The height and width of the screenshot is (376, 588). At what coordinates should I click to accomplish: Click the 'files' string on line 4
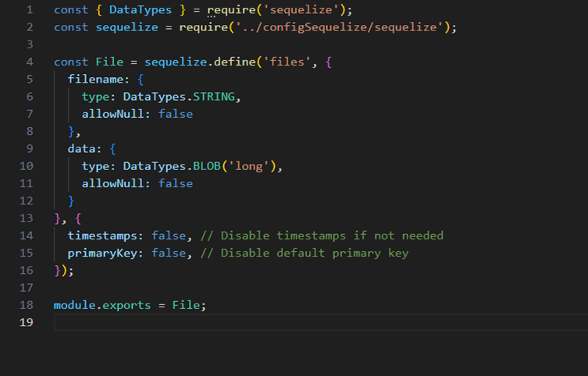(x=287, y=62)
